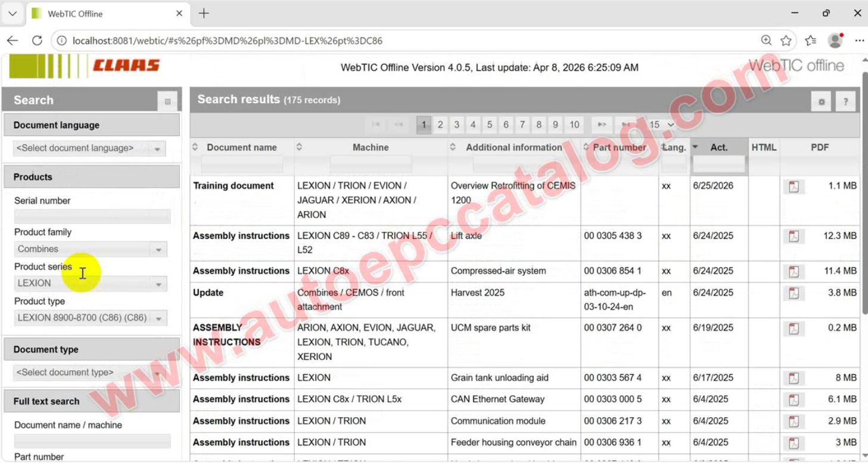
Task: Sort results by Document name column
Action: click(x=241, y=147)
